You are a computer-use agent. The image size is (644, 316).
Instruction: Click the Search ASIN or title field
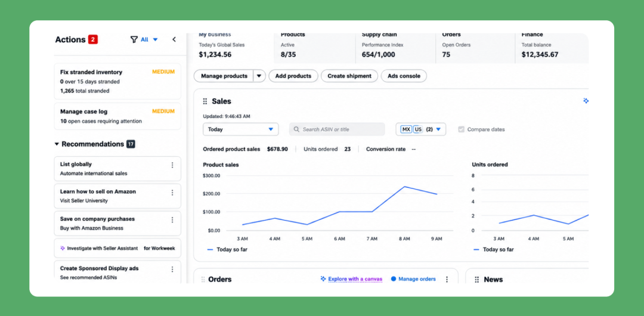click(337, 129)
